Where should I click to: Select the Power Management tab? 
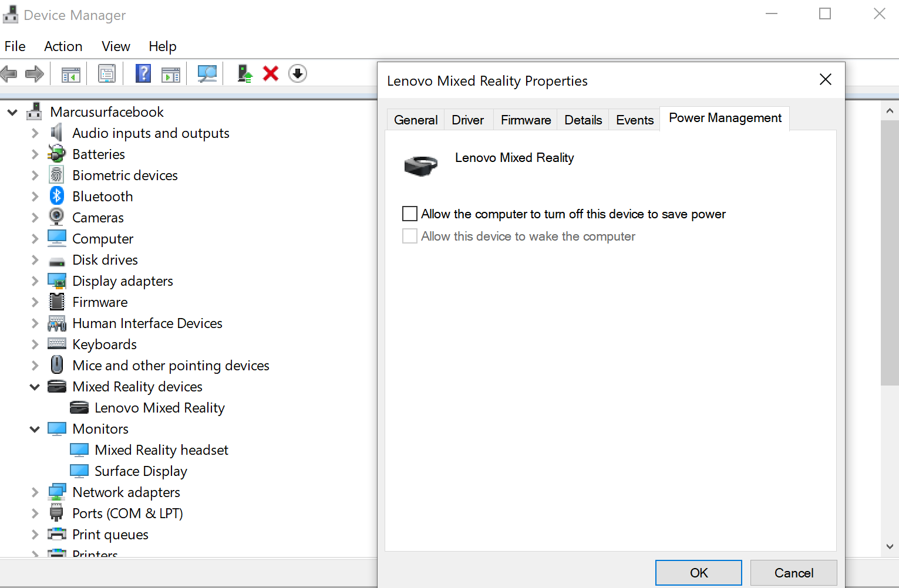[725, 118]
